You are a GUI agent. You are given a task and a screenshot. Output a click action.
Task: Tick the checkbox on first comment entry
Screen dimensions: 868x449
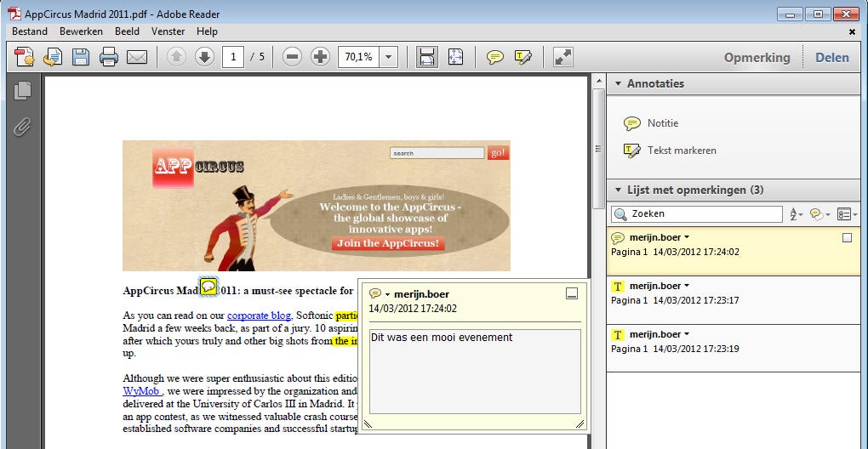coord(847,238)
